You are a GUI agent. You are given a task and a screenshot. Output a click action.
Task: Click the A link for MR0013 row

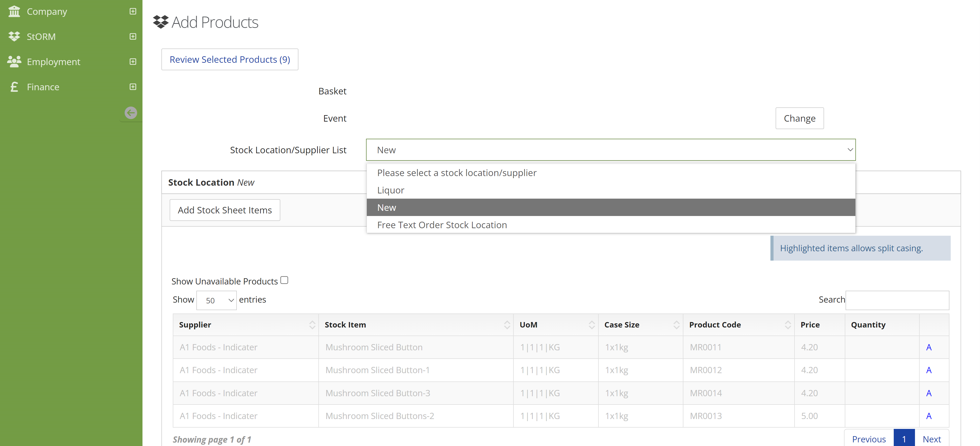pos(929,416)
